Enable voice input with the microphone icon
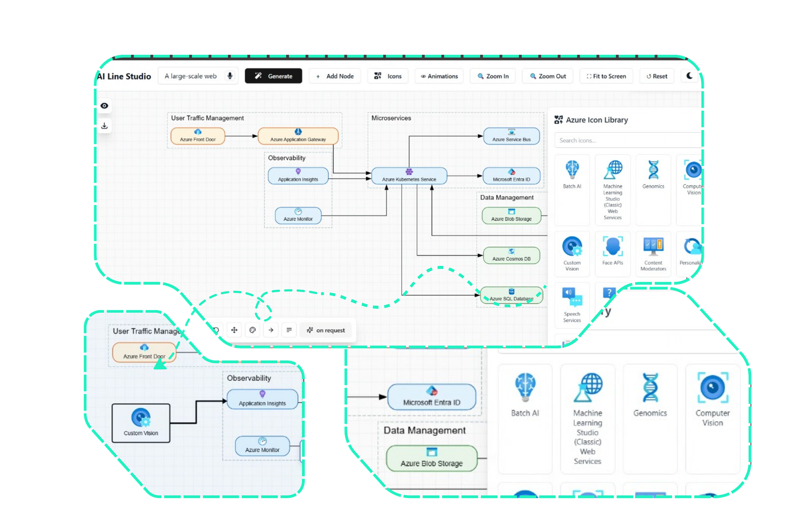 click(230, 76)
